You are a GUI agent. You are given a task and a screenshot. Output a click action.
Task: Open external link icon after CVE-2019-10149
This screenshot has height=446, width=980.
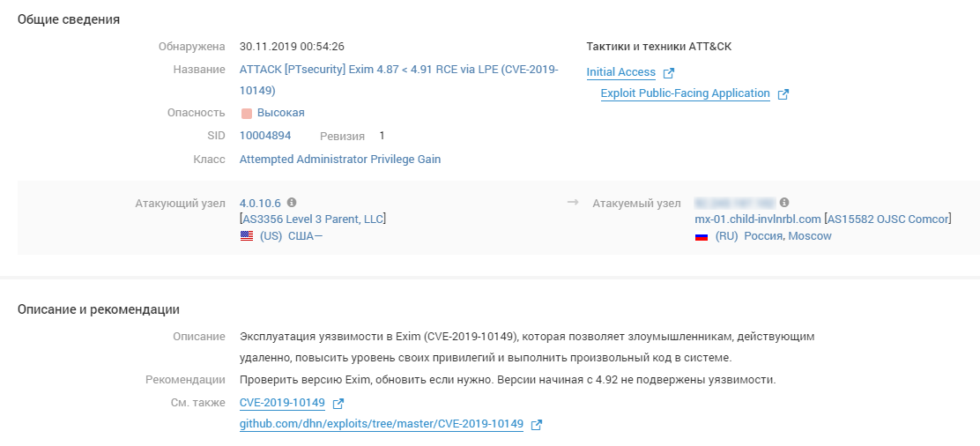coord(338,404)
